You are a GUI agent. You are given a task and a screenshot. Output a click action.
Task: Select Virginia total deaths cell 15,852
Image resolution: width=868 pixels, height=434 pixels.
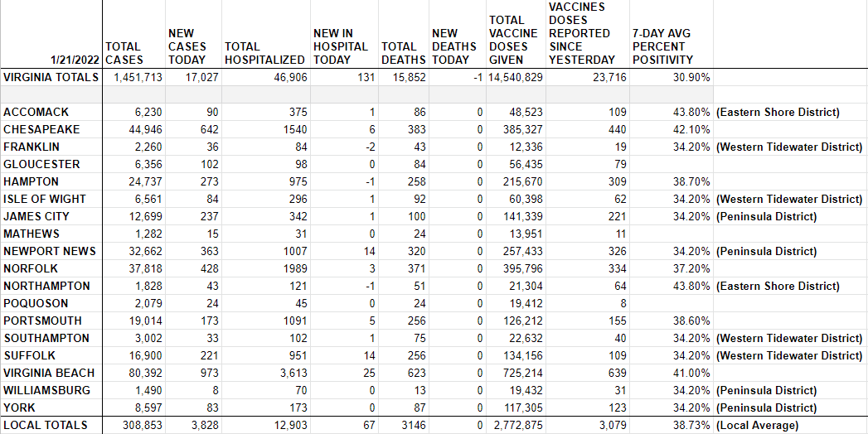point(409,77)
